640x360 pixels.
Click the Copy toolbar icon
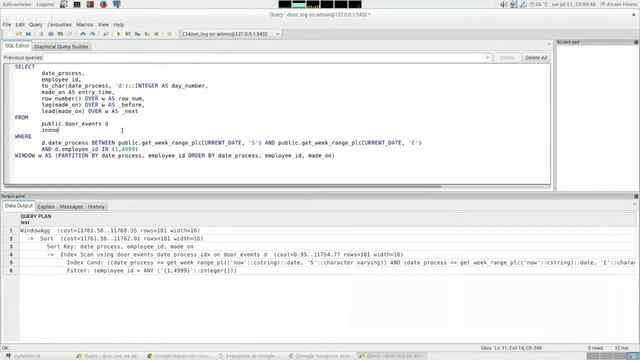tap(51, 34)
